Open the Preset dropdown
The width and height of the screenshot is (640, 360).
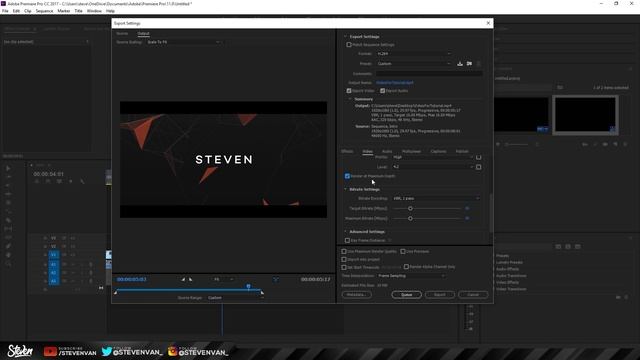coord(414,64)
